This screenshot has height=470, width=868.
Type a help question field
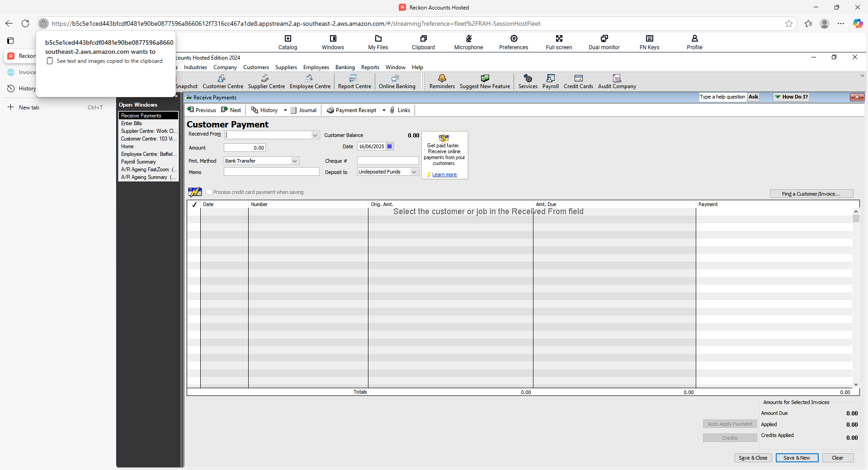pos(722,97)
